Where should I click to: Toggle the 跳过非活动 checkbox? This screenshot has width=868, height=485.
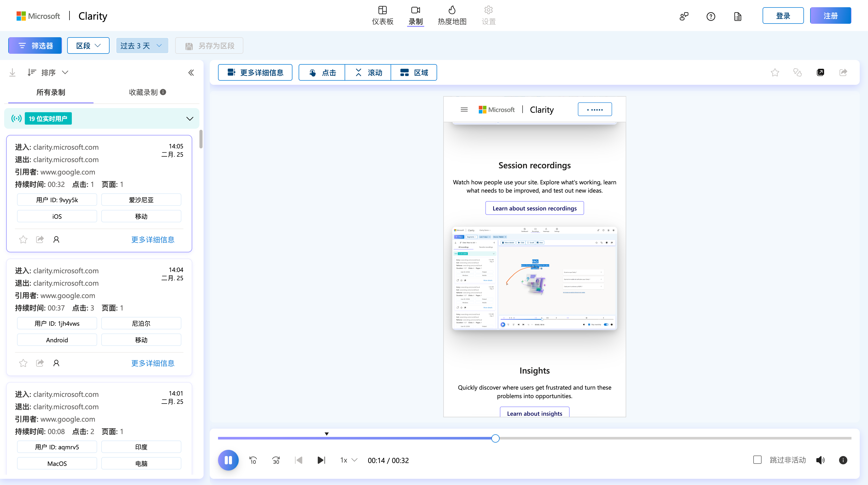pyautogui.click(x=757, y=460)
